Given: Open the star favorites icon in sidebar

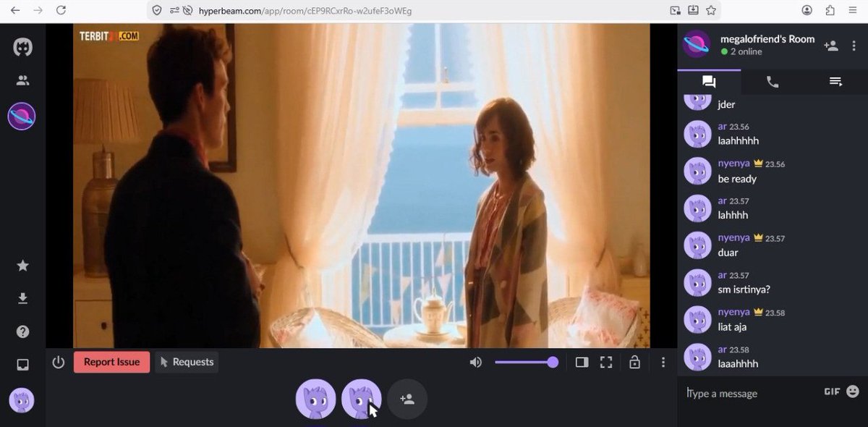Looking at the screenshot, I should [22, 266].
